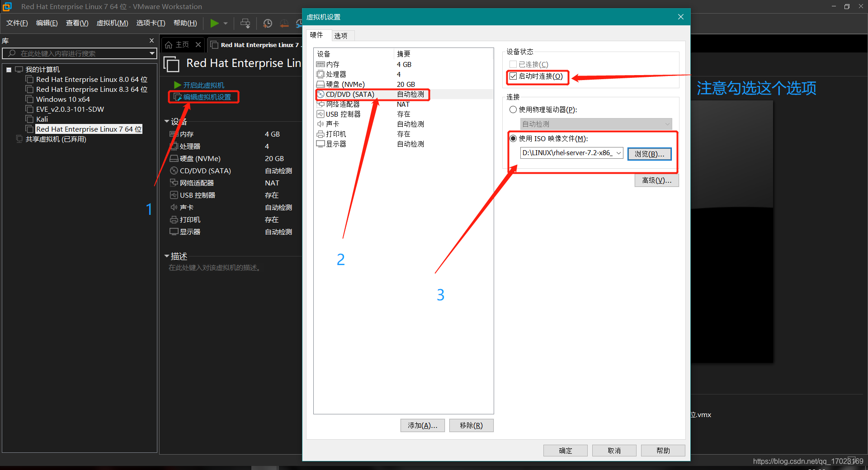Click the green power-on play icon
Image resolution: width=868 pixels, height=470 pixels.
click(x=214, y=23)
